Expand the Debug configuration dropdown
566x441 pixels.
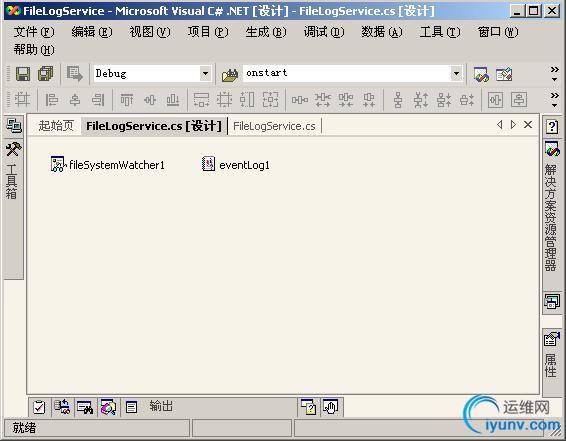(205, 74)
